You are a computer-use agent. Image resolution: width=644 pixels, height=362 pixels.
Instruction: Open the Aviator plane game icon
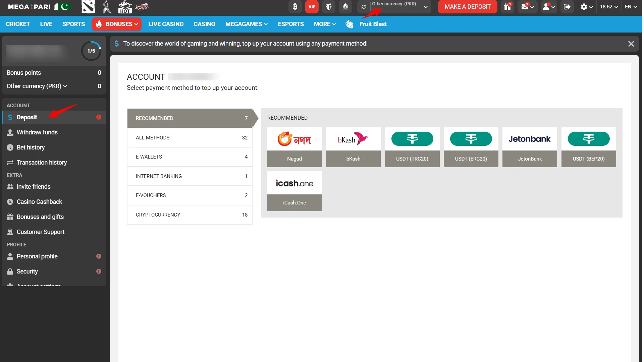pos(142,7)
